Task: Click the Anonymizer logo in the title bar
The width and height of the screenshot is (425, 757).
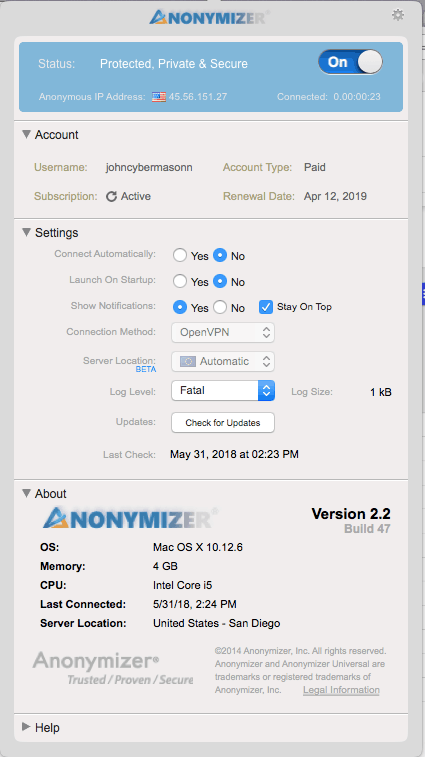Action: pos(209,17)
